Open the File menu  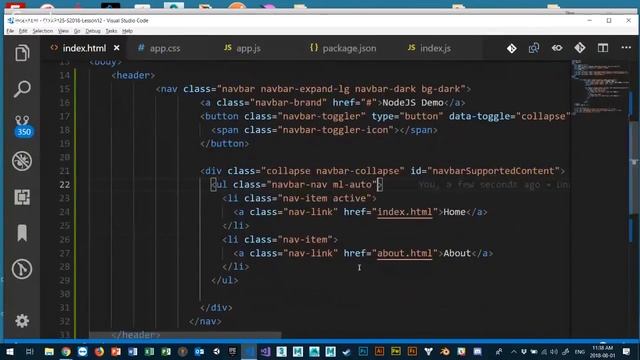(x=10, y=31)
